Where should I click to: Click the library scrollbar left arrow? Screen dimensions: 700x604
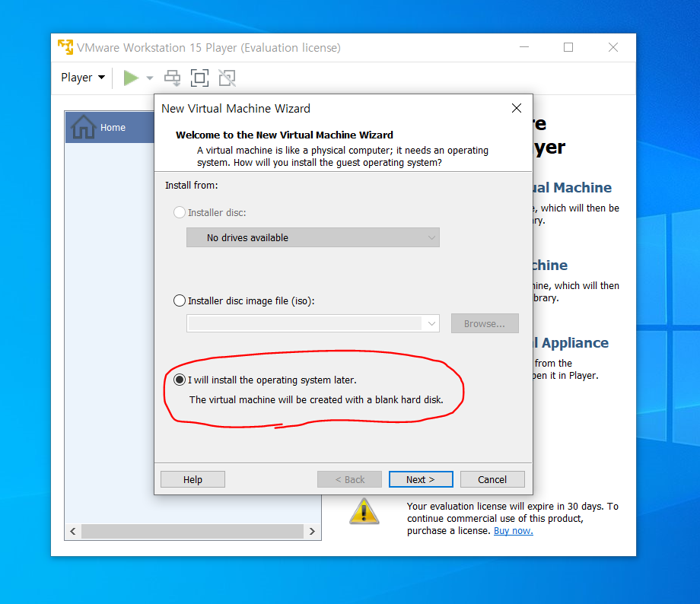pos(73,531)
